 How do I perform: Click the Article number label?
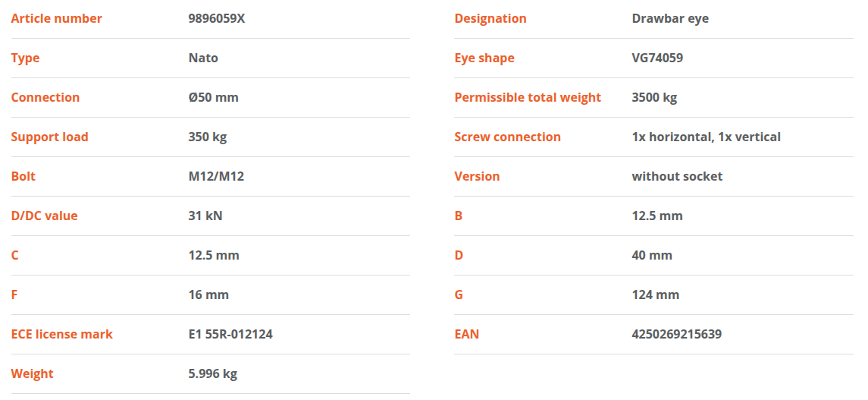point(56,18)
